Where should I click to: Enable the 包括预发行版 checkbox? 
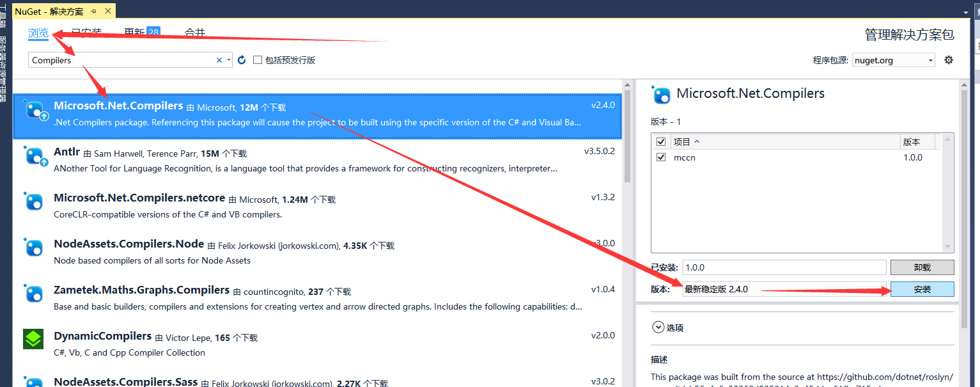(x=258, y=59)
